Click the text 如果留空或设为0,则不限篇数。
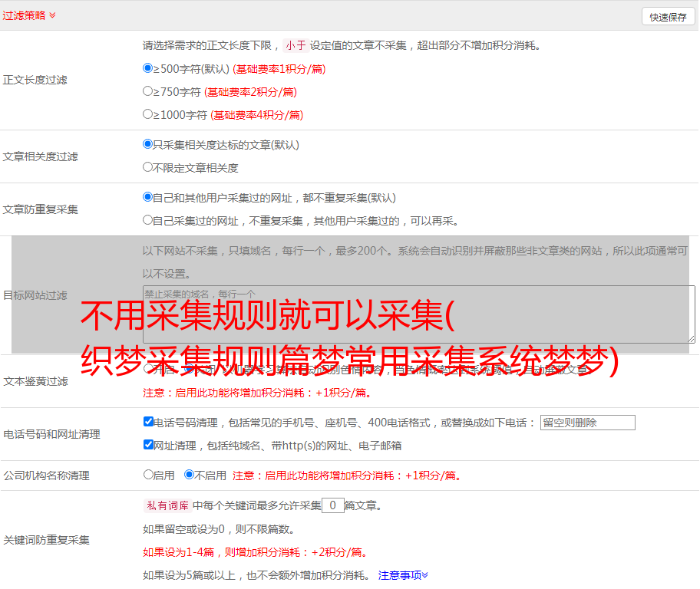This screenshot has height=589, width=700. [x=219, y=529]
